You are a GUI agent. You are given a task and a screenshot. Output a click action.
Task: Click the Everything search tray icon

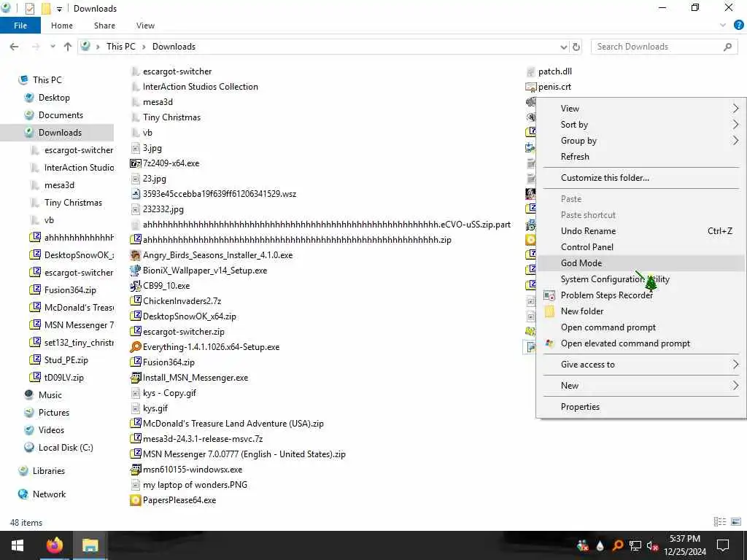(x=617, y=545)
